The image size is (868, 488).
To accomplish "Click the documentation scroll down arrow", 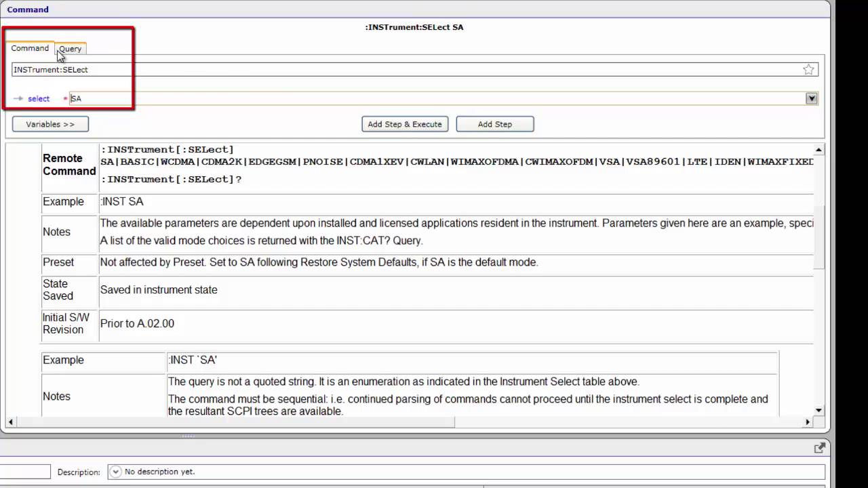I will point(818,410).
